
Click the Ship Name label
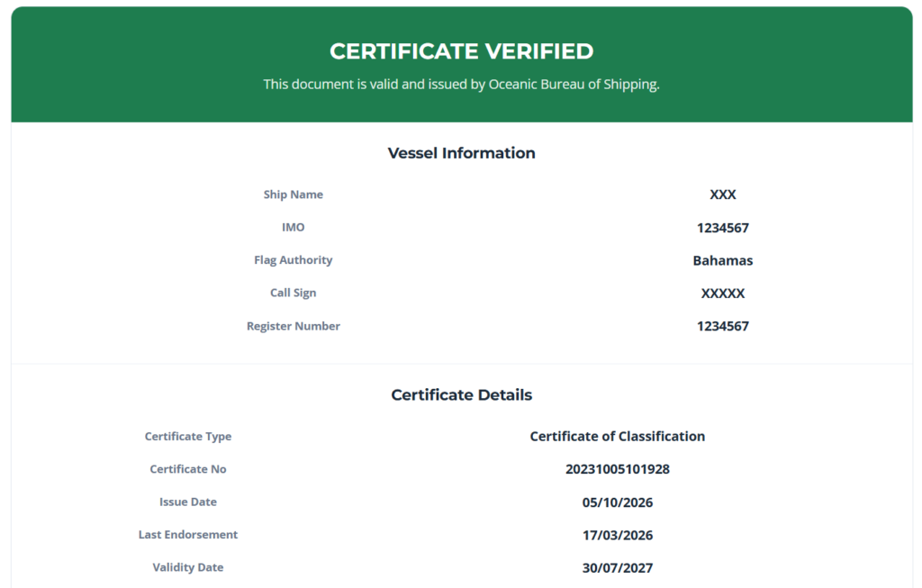294,194
